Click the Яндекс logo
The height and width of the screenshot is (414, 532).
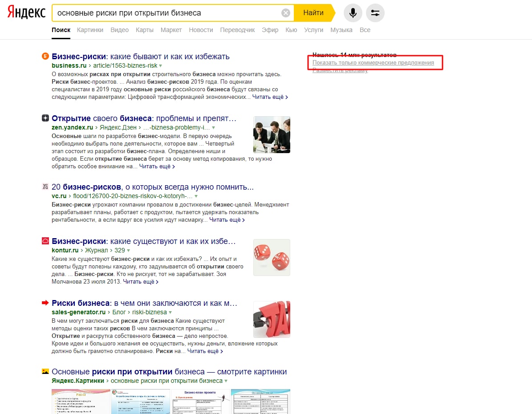pos(26,12)
